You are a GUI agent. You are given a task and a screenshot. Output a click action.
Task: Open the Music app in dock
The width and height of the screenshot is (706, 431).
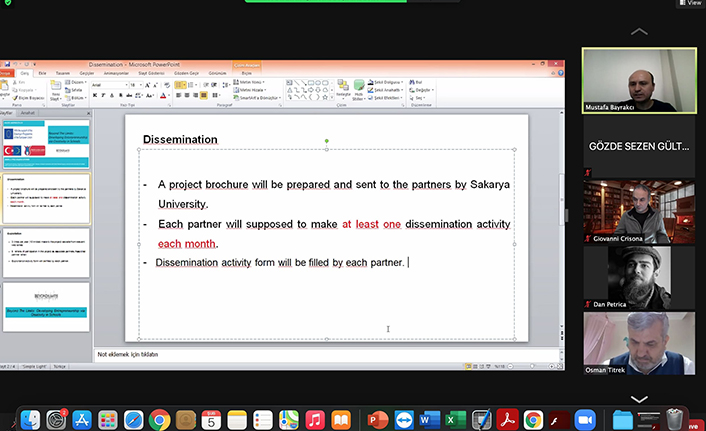[315, 419]
